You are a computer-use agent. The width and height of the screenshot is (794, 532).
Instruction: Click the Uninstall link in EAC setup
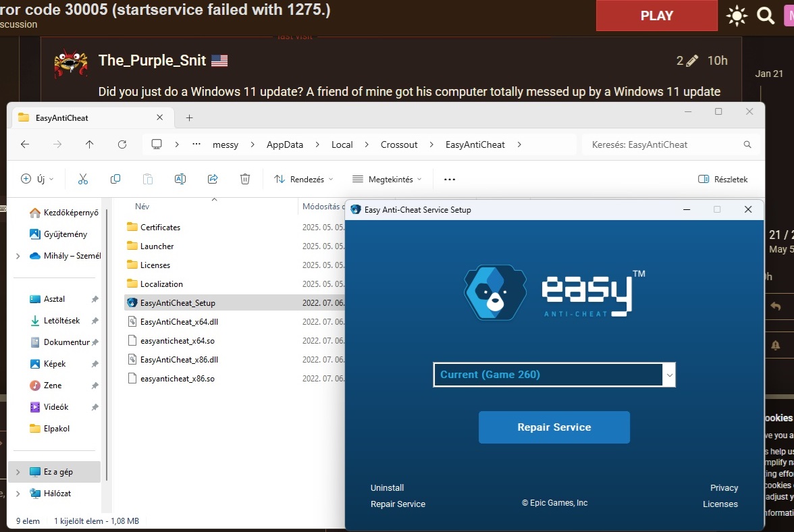point(387,488)
